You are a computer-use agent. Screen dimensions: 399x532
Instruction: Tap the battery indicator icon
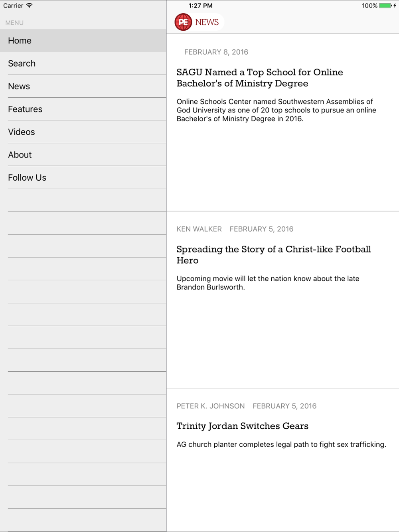coord(385,6)
